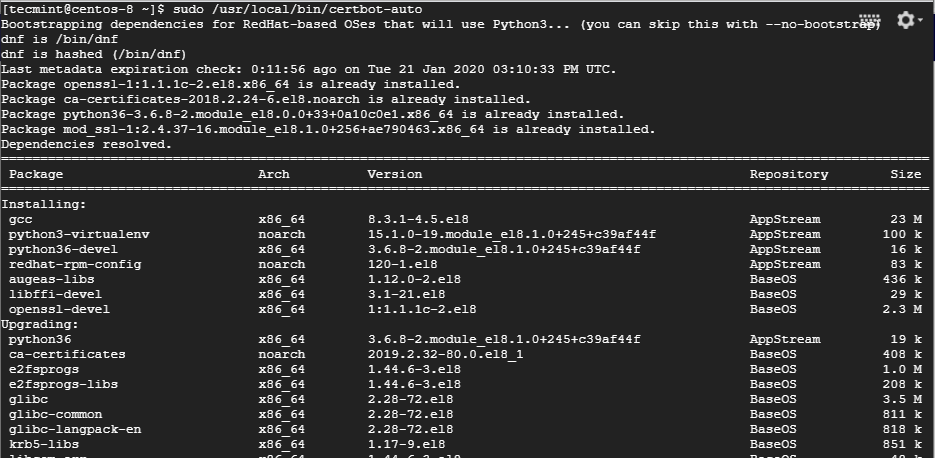The image size is (935, 458).
Task: Click the settings gear icon
Action: point(905,20)
